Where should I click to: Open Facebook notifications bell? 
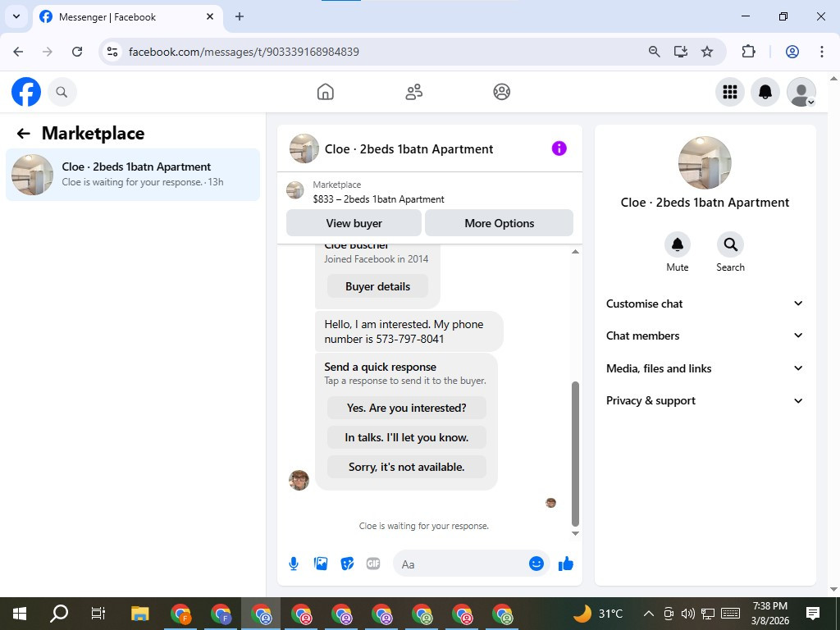765,92
